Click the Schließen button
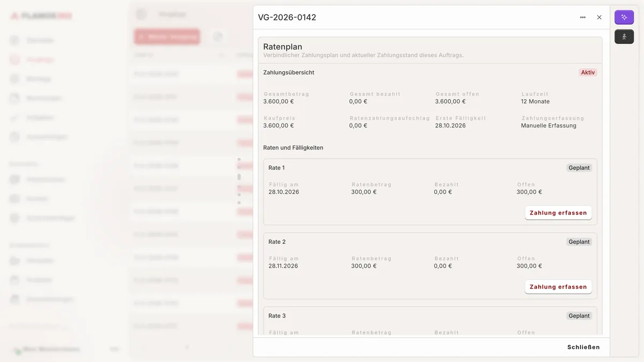 583,347
